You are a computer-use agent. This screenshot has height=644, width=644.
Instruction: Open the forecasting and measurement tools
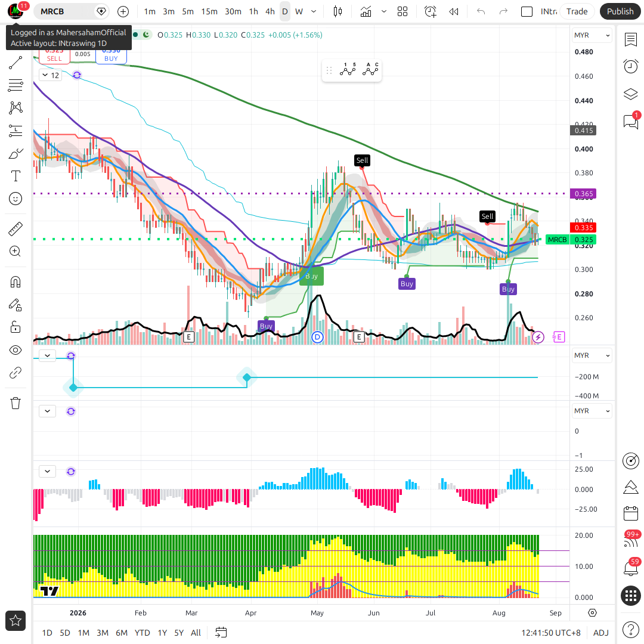16,131
